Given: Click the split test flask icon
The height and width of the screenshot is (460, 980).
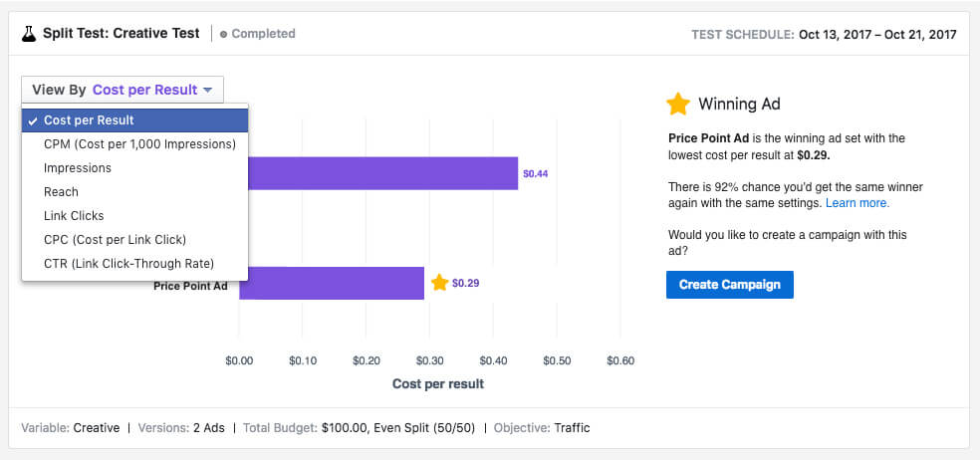Looking at the screenshot, I should click(x=29, y=34).
